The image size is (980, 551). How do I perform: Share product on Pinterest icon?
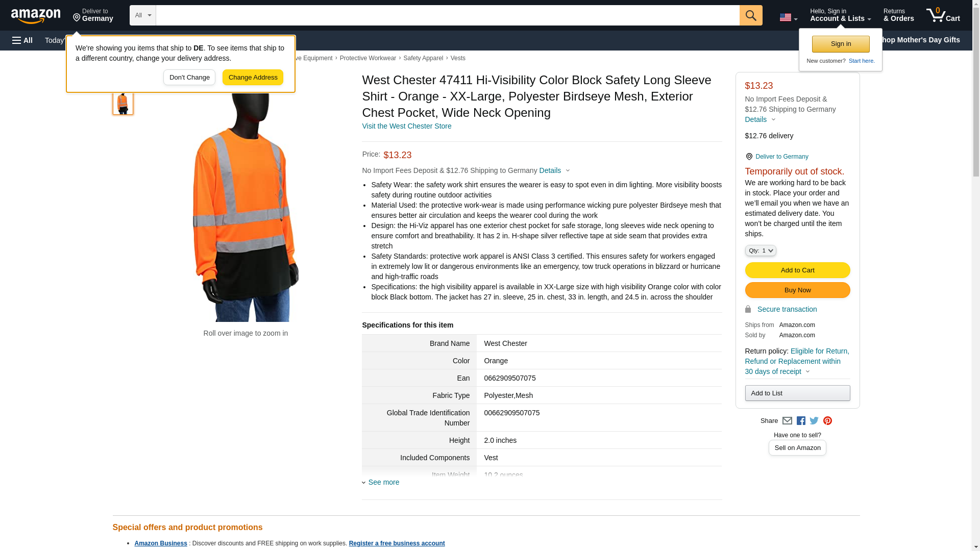[827, 421]
